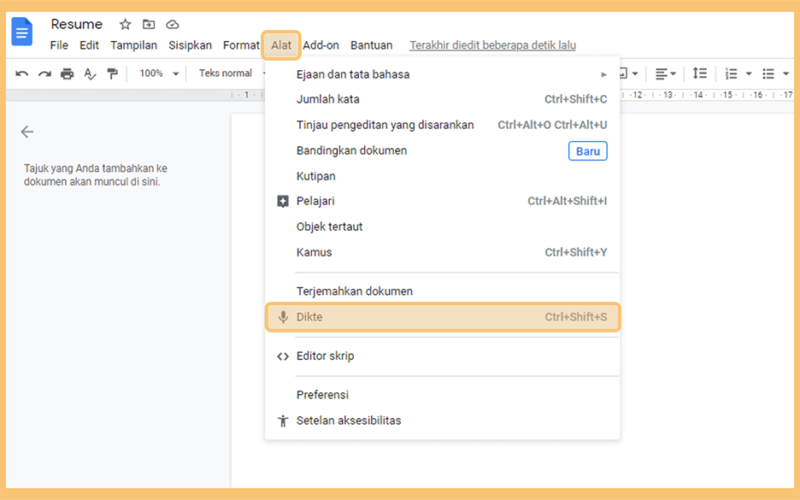The height and width of the screenshot is (500, 800).
Task: Open the Format menu
Action: [x=241, y=45]
